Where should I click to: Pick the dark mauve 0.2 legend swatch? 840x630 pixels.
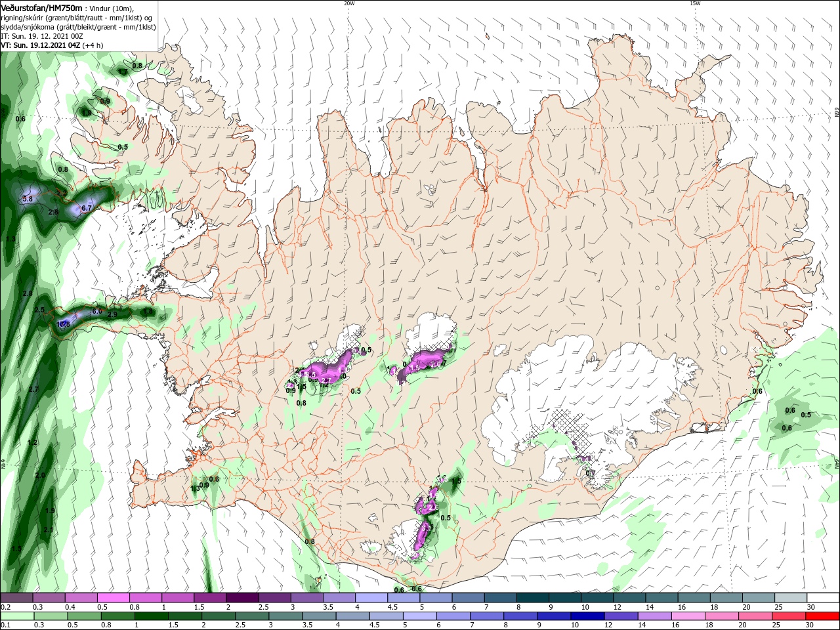16,598
